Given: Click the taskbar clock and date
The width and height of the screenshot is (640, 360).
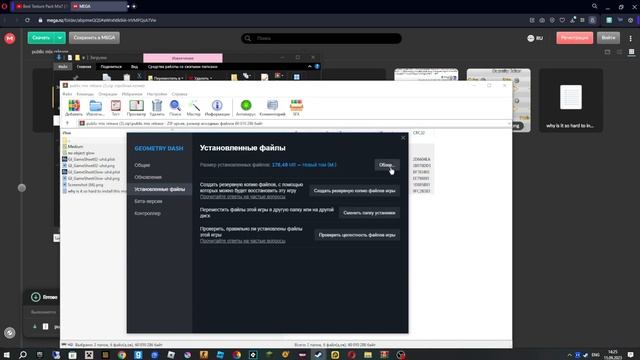Looking at the screenshot, I should point(612,354).
